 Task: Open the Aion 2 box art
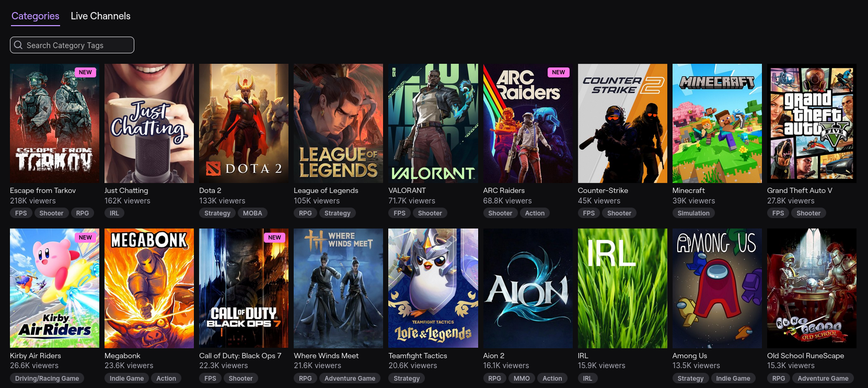click(528, 288)
